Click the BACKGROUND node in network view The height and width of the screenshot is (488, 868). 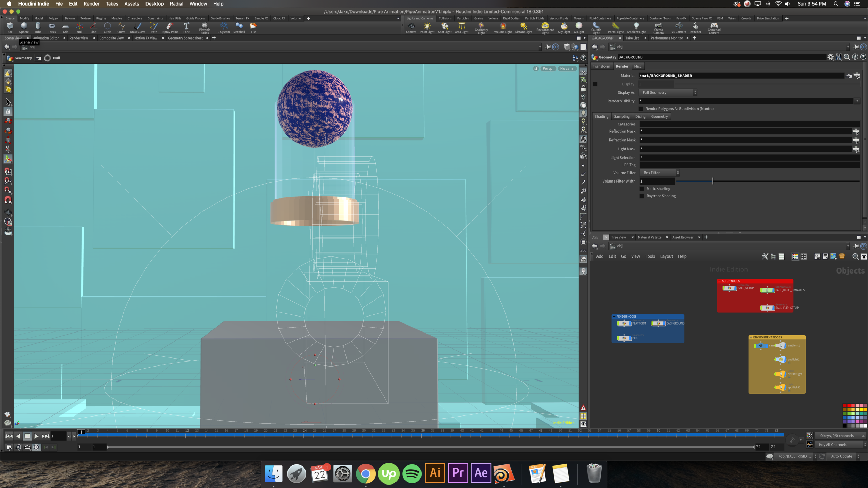[658, 323]
